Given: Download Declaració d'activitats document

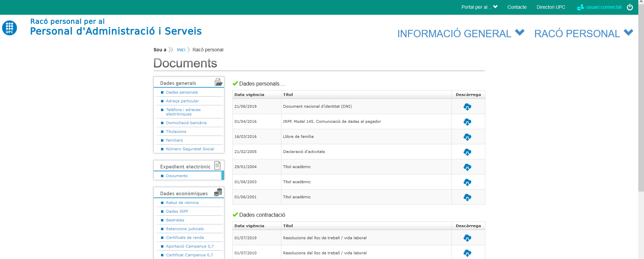Looking at the screenshot, I should 467,152.
